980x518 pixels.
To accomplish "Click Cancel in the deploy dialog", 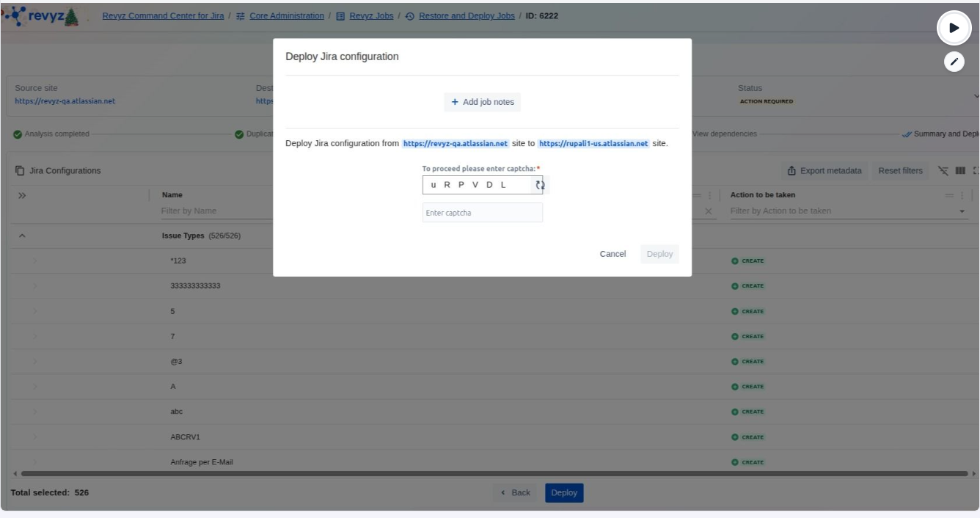I will (612, 254).
